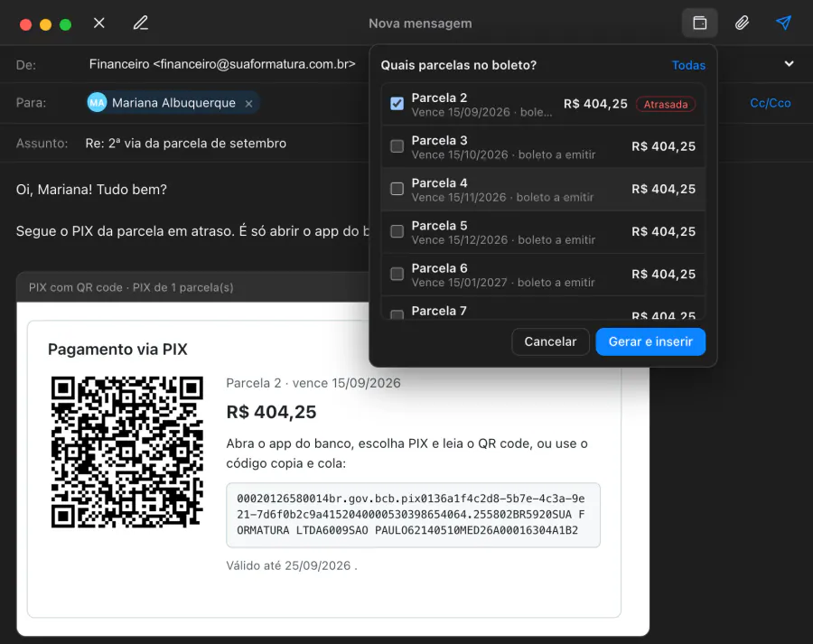Click the pencil edit icon
813x644 pixels.
[x=141, y=23]
